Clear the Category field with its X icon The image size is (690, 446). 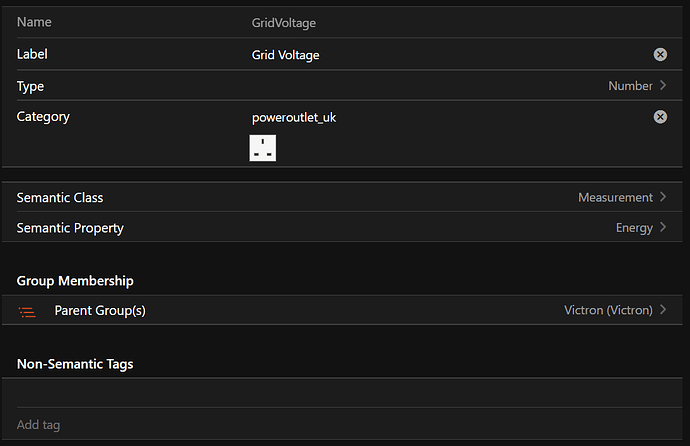[660, 117]
